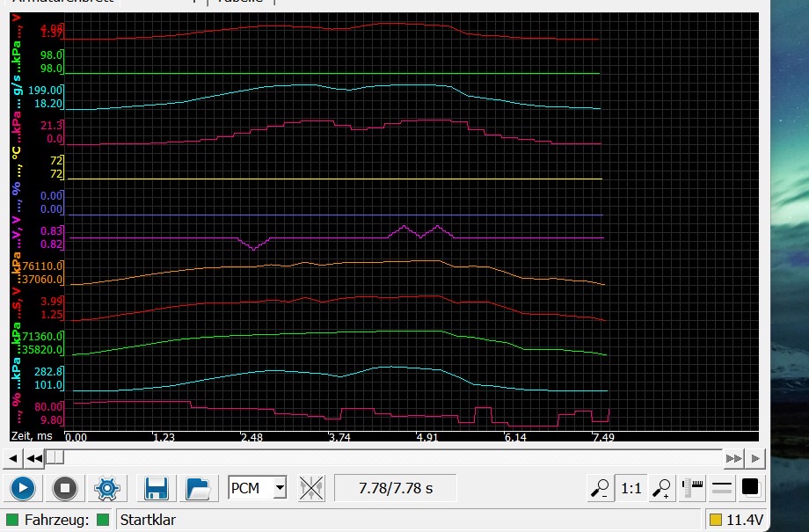
Task: Zoom out with the magnifier minus icon
Action: [600, 488]
